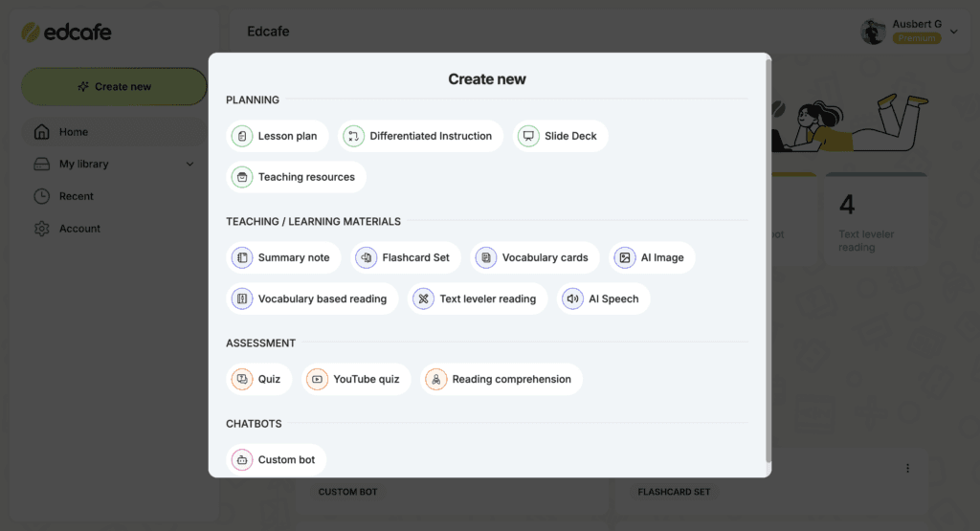The image size is (980, 531).
Task: Click the YouTube quiz label
Action: (367, 379)
